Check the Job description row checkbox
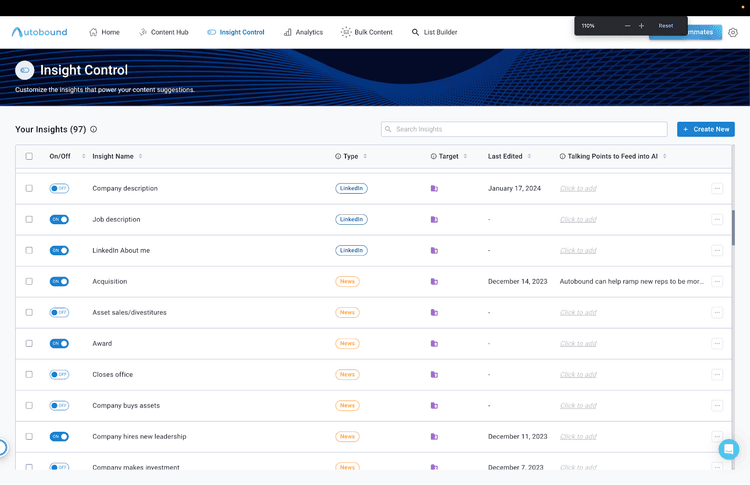 [x=29, y=219]
